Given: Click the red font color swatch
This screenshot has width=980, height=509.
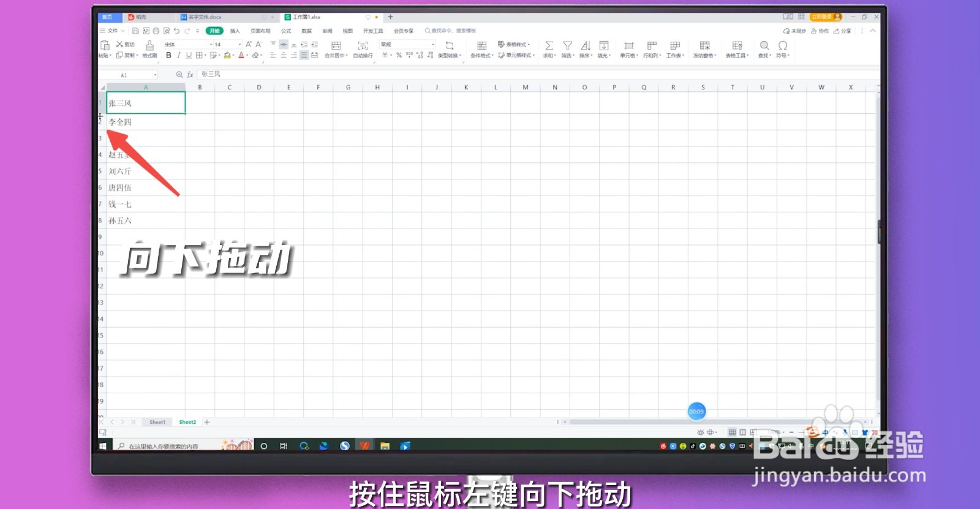Looking at the screenshot, I should [x=241, y=55].
